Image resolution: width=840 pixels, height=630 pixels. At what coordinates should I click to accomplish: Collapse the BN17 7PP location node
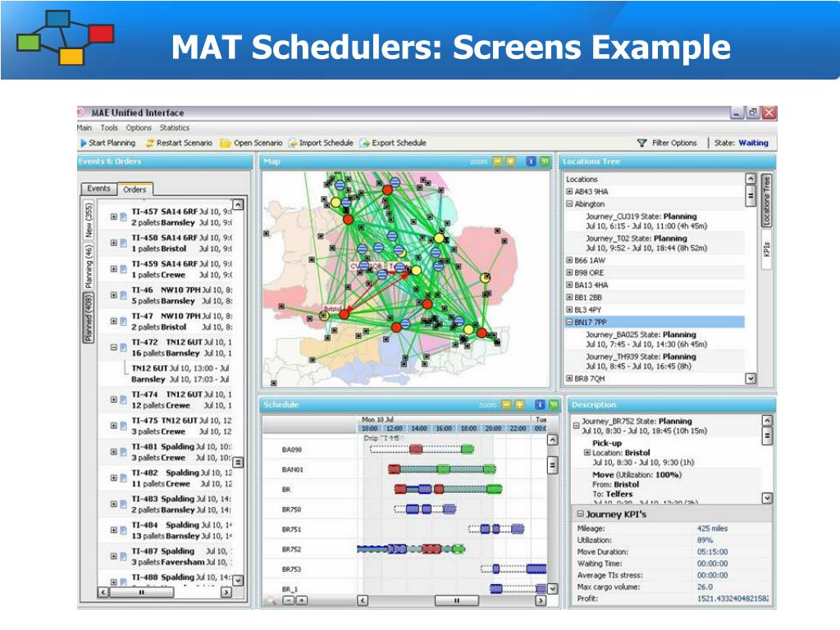(x=569, y=322)
